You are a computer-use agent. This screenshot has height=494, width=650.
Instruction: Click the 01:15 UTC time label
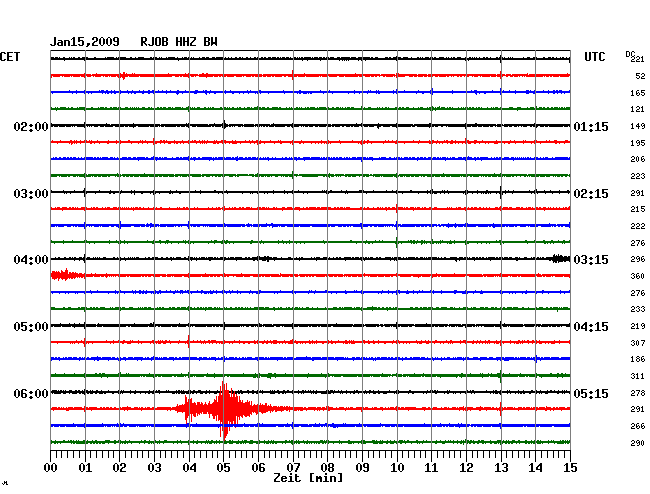pyautogui.click(x=591, y=127)
